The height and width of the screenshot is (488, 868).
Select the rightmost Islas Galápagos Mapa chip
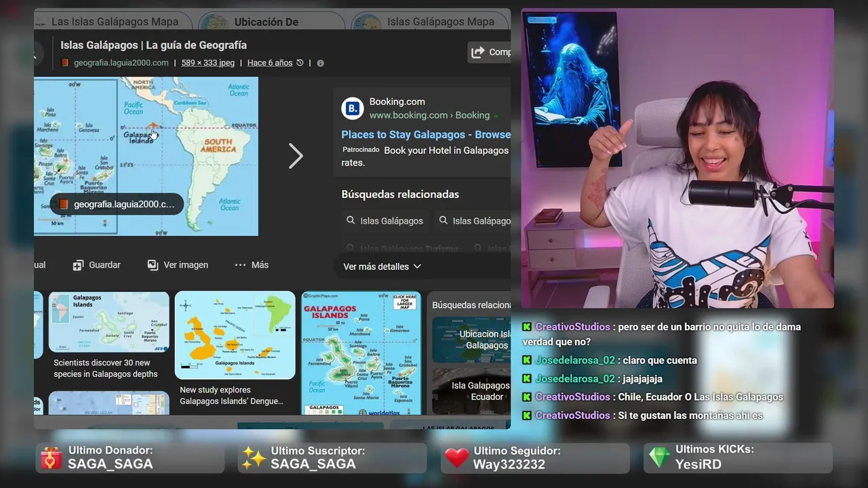431,22
